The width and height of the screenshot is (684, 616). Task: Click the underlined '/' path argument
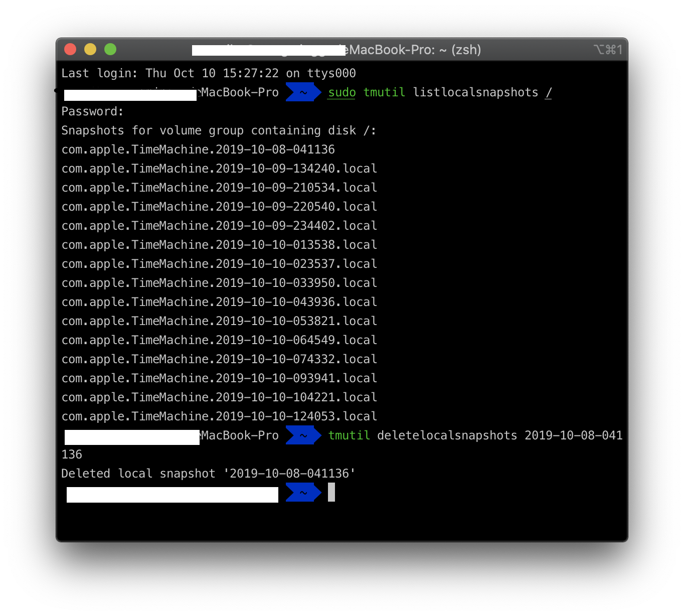tap(549, 92)
